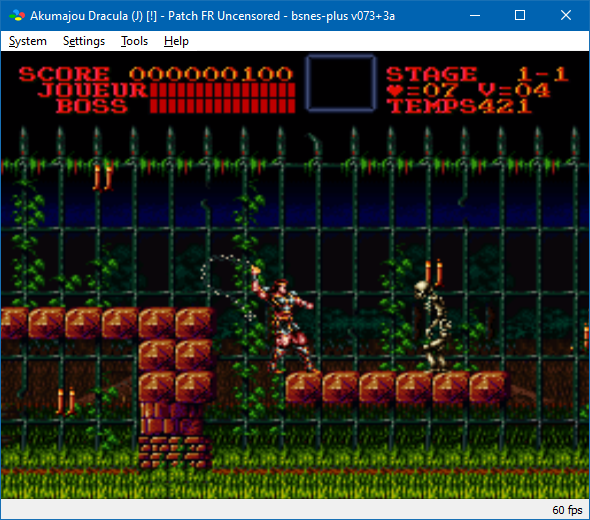Click the empty sub-weapon item box

tap(341, 83)
